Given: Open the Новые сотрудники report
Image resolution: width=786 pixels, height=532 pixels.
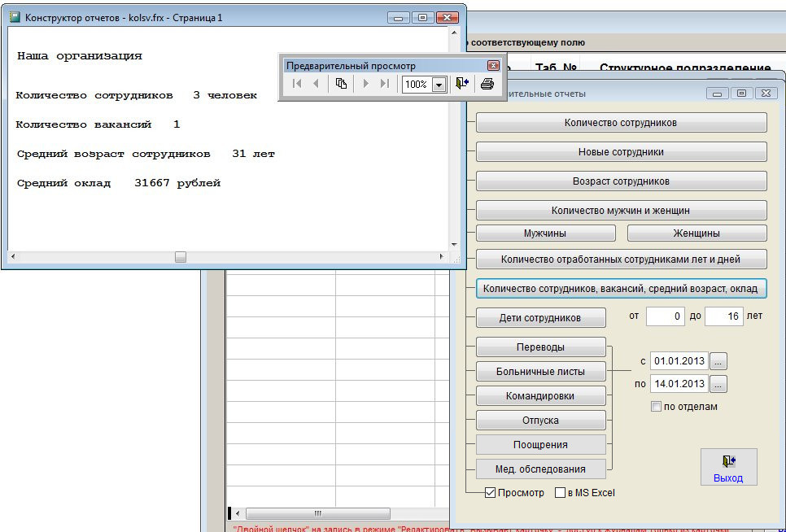Looking at the screenshot, I should pyautogui.click(x=621, y=152).
